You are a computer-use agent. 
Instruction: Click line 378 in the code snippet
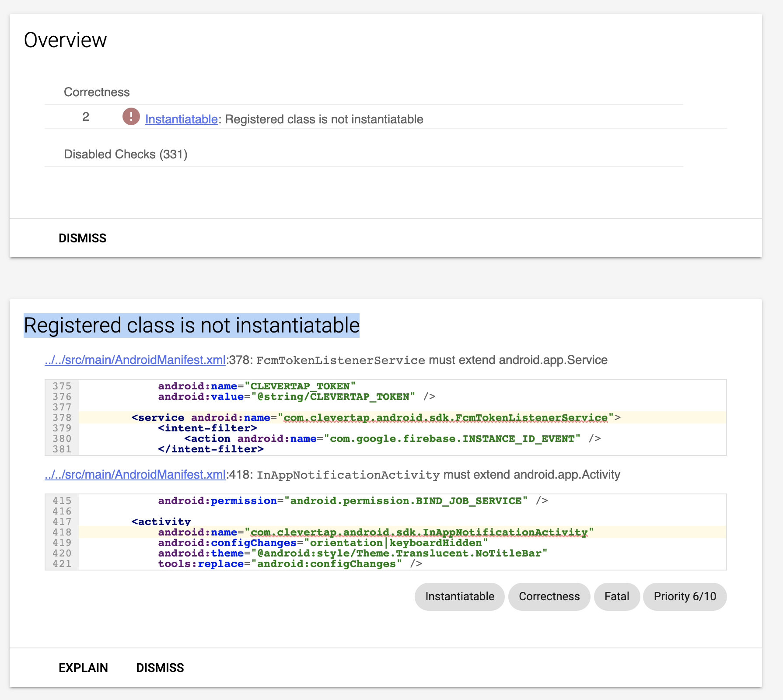(x=63, y=418)
